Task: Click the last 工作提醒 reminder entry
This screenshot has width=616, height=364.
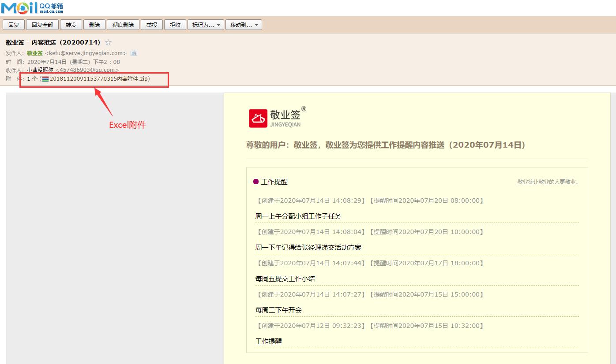Action: tap(268, 341)
